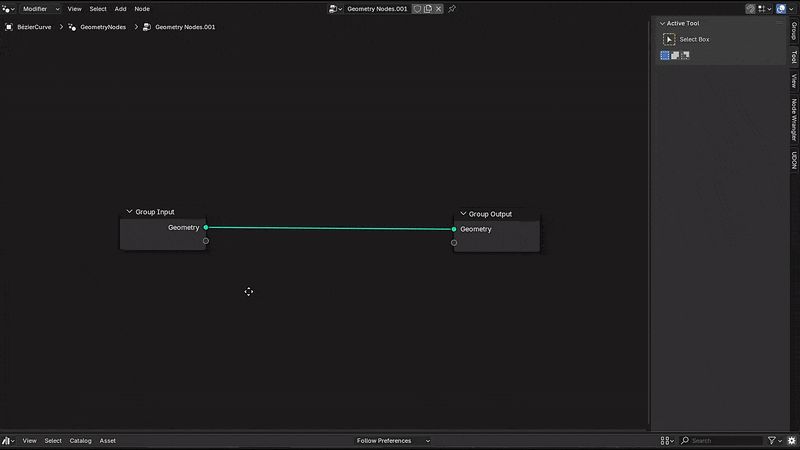Open the Select menu in node editor header
The width and height of the screenshot is (800, 450).
98,9
